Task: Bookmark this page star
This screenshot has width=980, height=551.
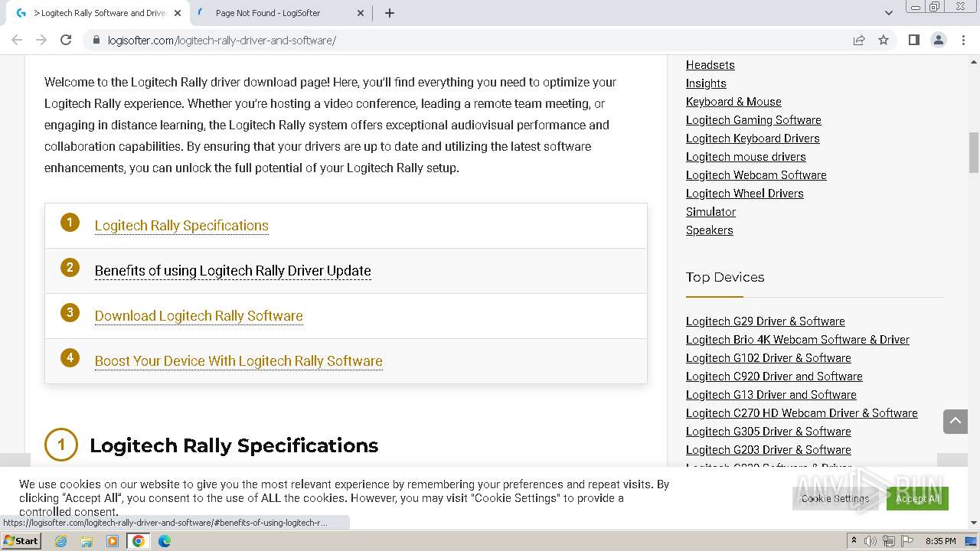Action: [884, 40]
